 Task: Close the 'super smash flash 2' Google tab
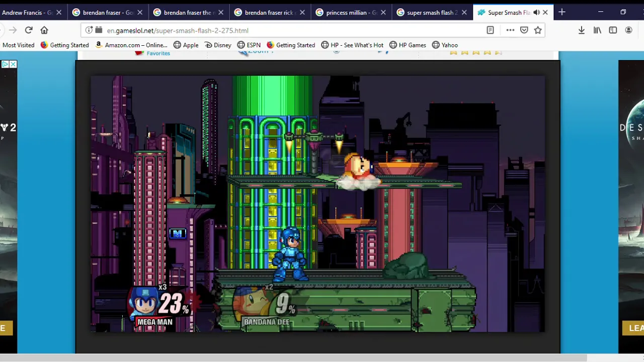[x=464, y=13]
